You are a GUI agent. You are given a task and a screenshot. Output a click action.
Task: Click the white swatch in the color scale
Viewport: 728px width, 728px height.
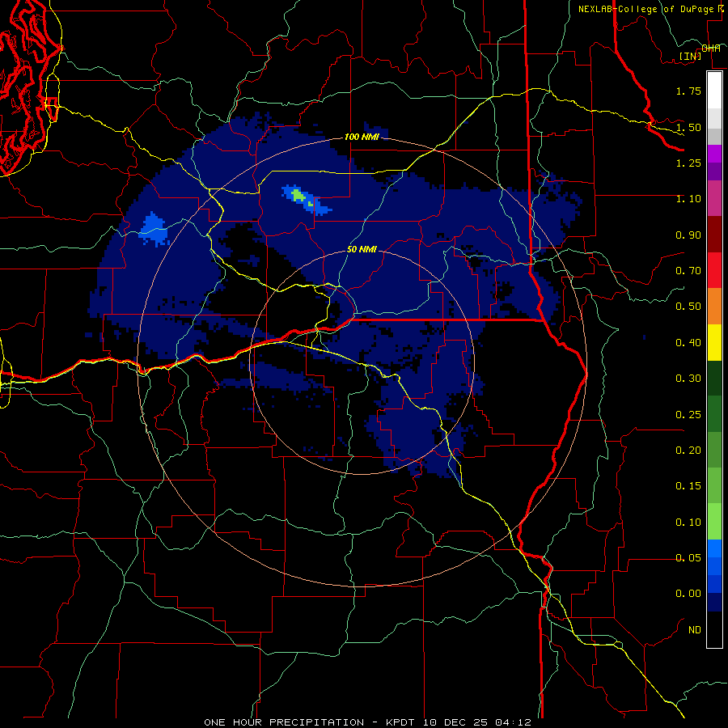(714, 90)
